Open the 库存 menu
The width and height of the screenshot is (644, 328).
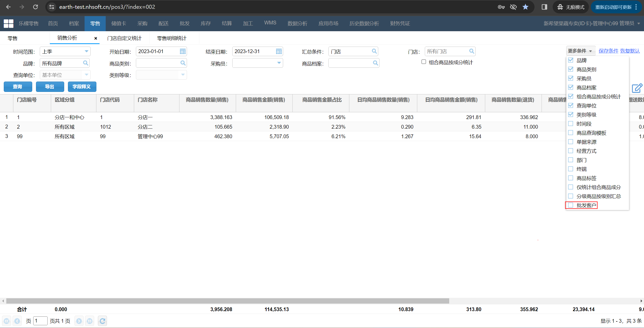(206, 23)
